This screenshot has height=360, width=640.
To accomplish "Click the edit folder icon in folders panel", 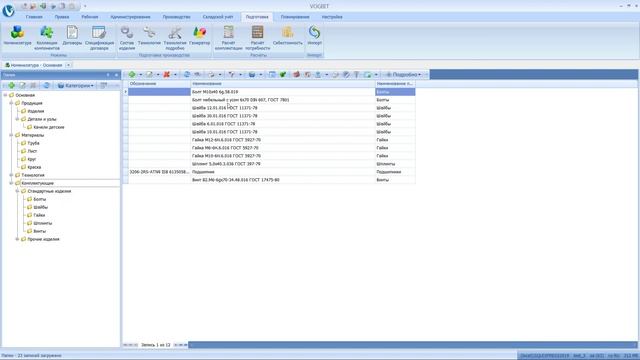I will click(x=22, y=85).
